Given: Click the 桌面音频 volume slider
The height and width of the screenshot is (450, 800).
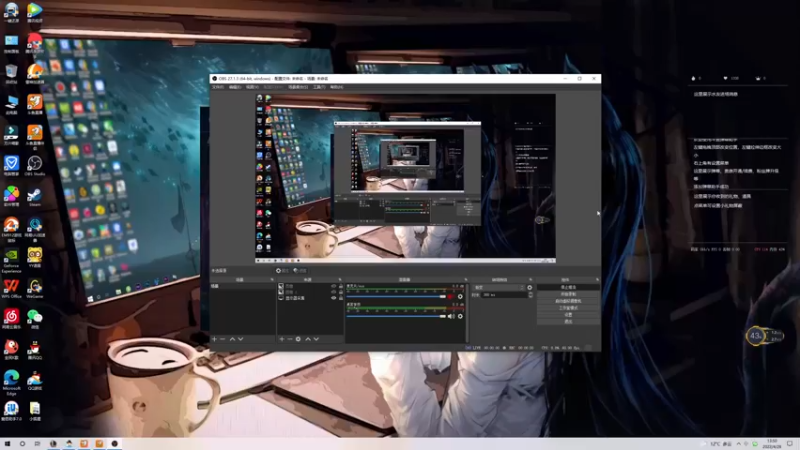Looking at the screenshot, I should click(x=396, y=316).
